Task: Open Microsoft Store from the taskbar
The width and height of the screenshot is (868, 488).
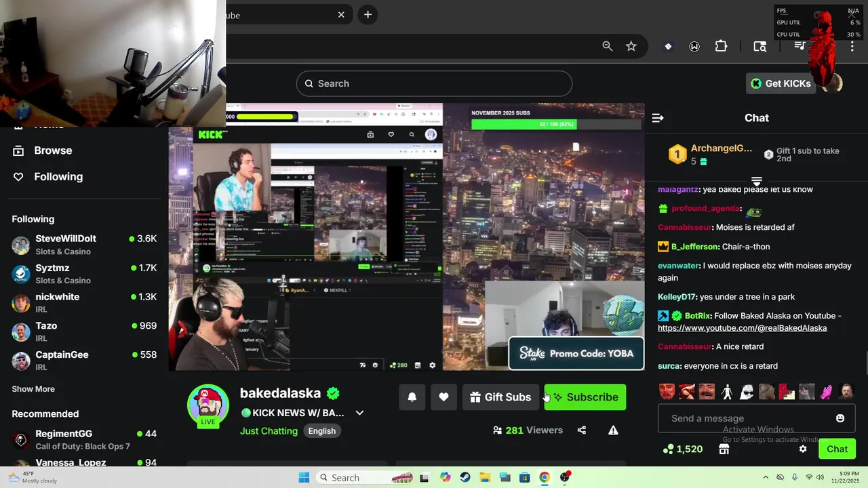Action: click(525, 478)
